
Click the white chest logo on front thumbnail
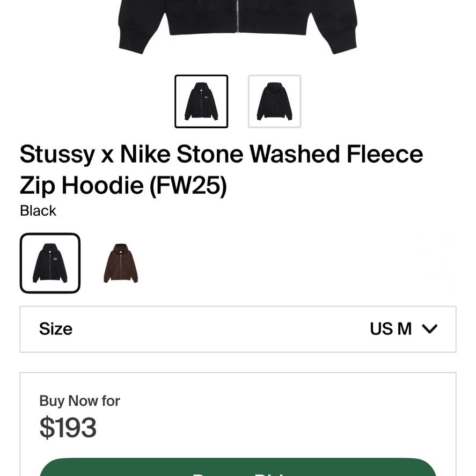206,97
